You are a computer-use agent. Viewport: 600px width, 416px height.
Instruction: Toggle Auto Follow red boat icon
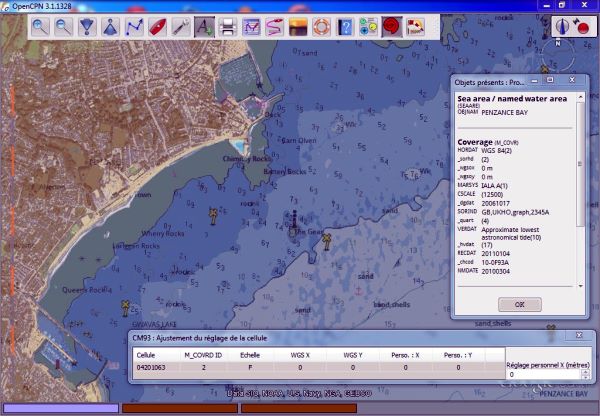pos(157,27)
